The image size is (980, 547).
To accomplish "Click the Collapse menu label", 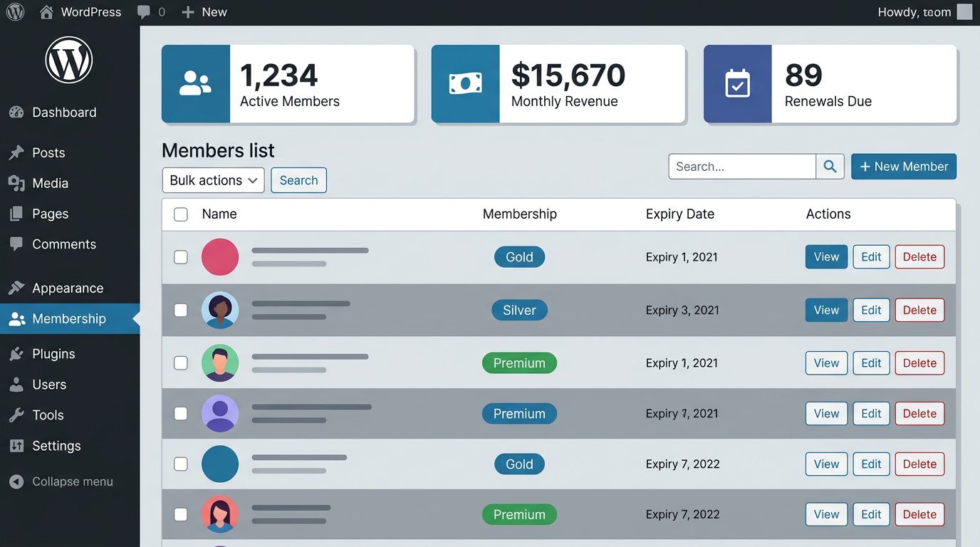I will click(x=73, y=481).
